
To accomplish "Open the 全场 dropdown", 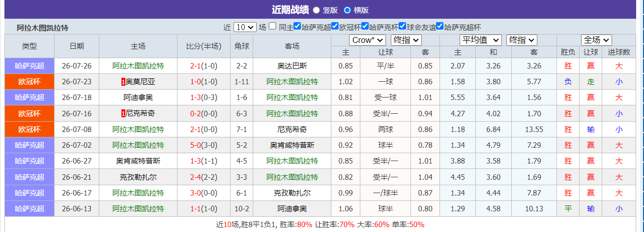I will (596, 40).
